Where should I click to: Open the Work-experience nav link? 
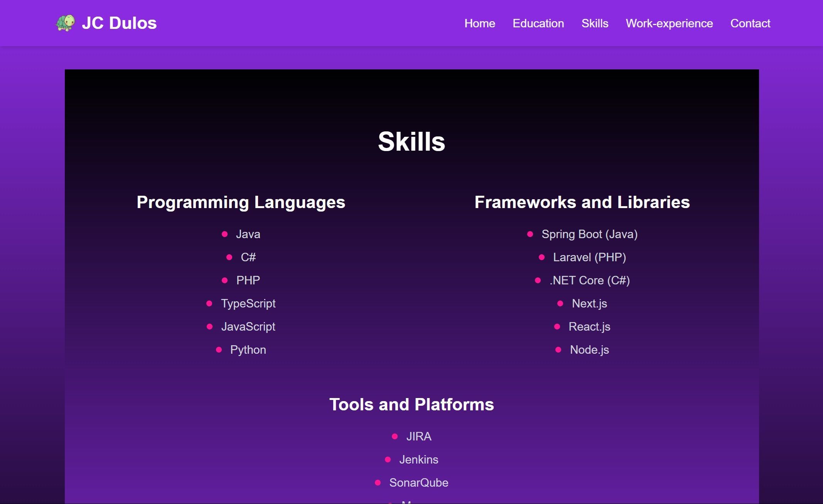[669, 24]
